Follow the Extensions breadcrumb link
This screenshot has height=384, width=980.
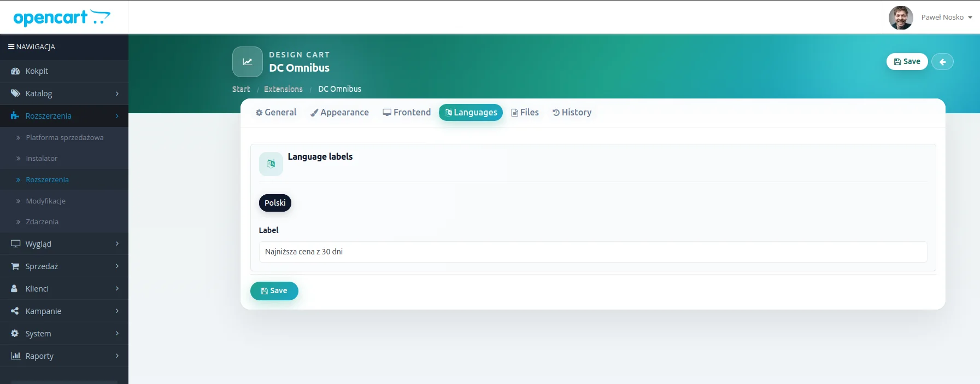coord(283,89)
